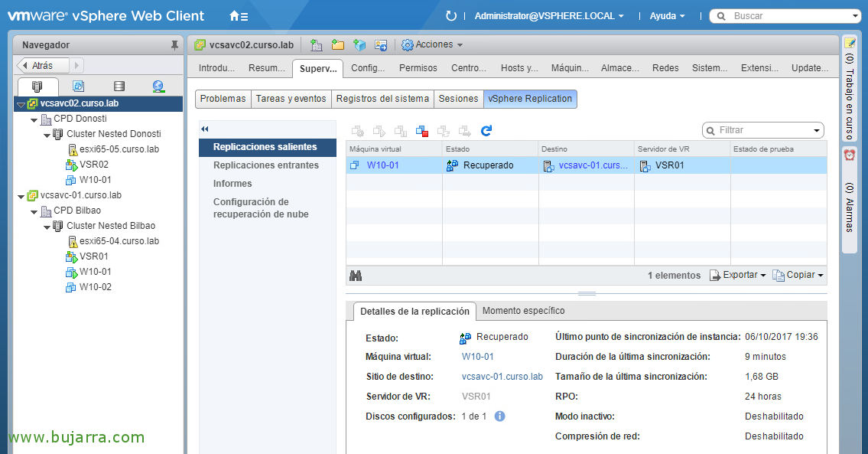Open the W10-01 link in replication details

click(477, 357)
